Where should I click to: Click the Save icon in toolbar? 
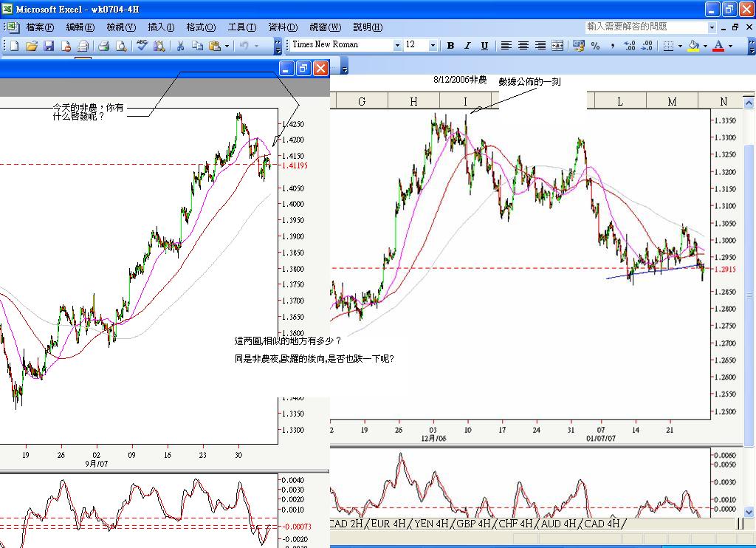tap(49, 46)
